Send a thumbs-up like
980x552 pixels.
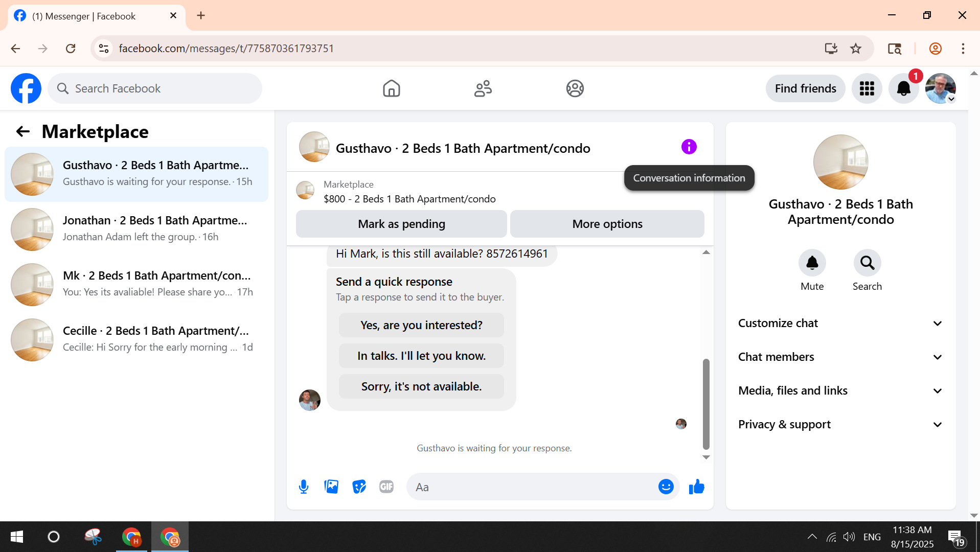696,487
